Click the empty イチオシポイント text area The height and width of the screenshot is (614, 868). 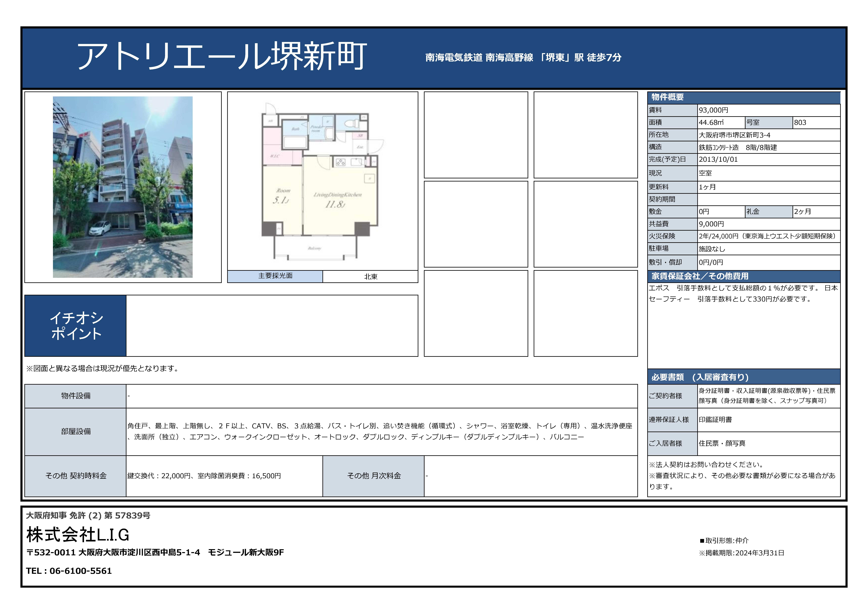coord(272,326)
